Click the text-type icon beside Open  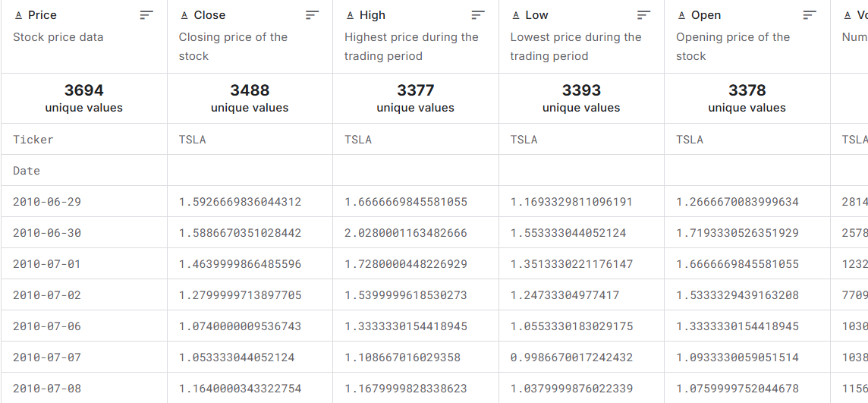[682, 15]
